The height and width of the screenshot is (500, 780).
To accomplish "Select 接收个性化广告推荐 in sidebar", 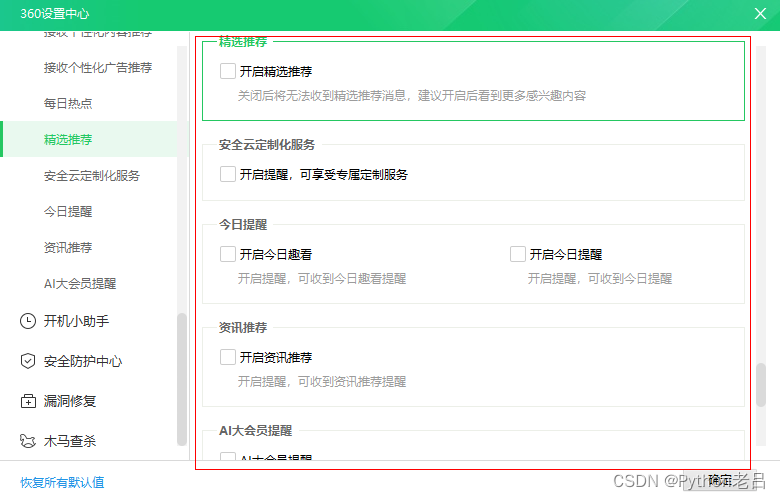I will [98, 68].
